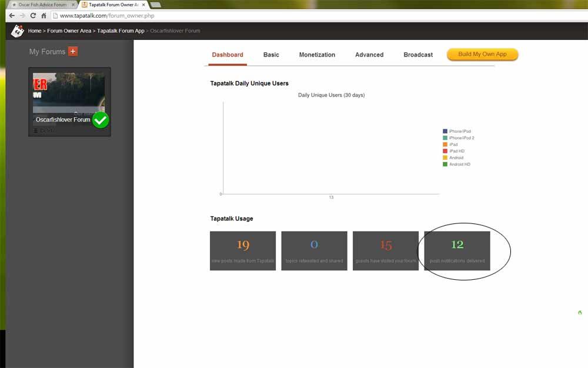Viewport: 588px width, 368px height.
Task: Close the Tapatalk Forum Owner tab
Action: [143, 5]
